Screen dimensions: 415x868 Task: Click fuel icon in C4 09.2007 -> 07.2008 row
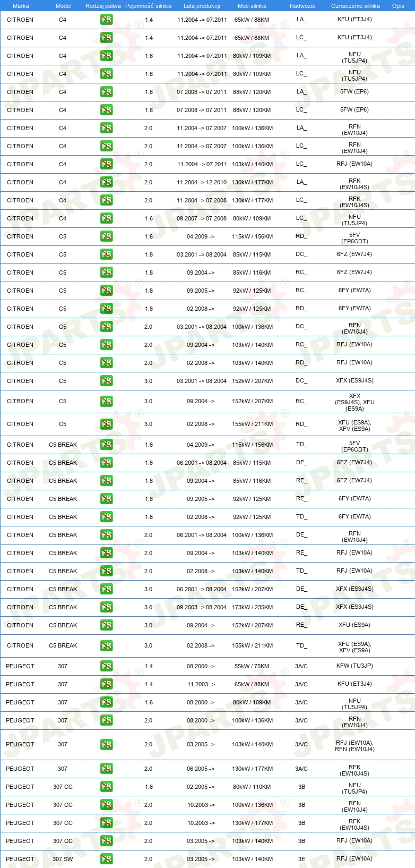tap(107, 218)
